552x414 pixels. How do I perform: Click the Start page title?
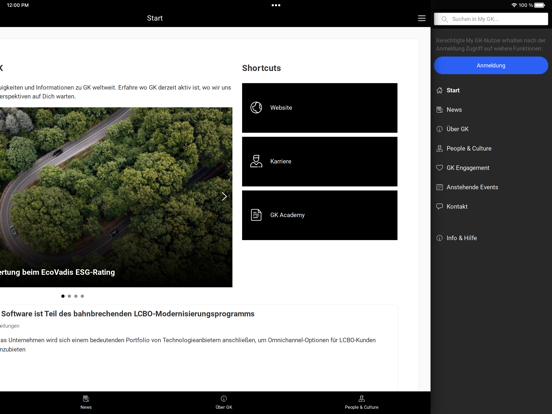155,18
